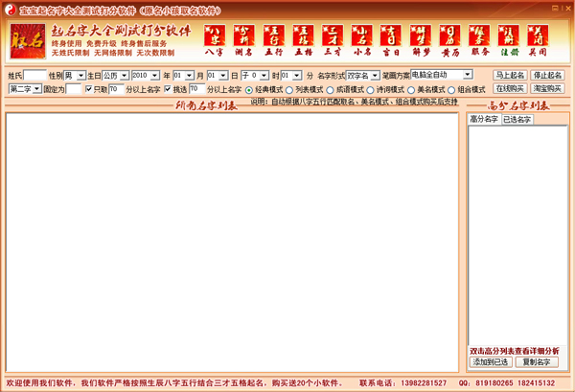Switch to the 已选名字 tab
Viewport: 575px width, 392px height.
tap(517, 120)
